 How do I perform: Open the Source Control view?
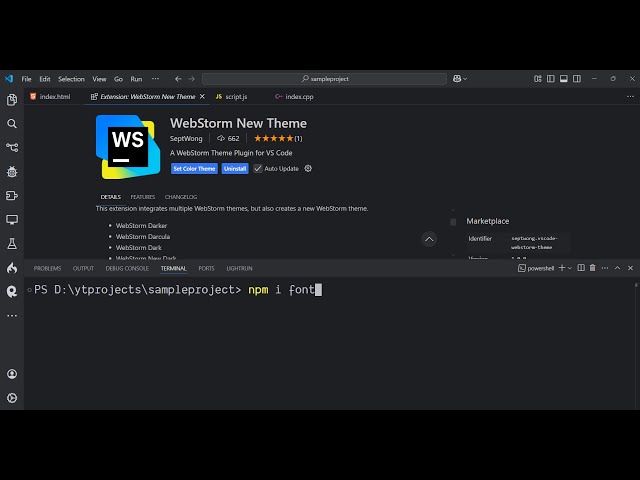tap(12, 147)
